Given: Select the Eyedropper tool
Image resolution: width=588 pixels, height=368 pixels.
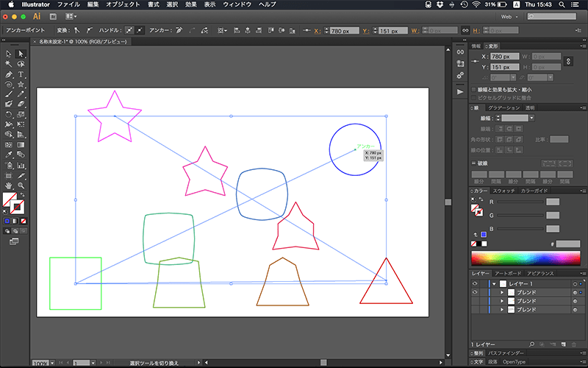Looking at the screenshot, I should point(8,155).
